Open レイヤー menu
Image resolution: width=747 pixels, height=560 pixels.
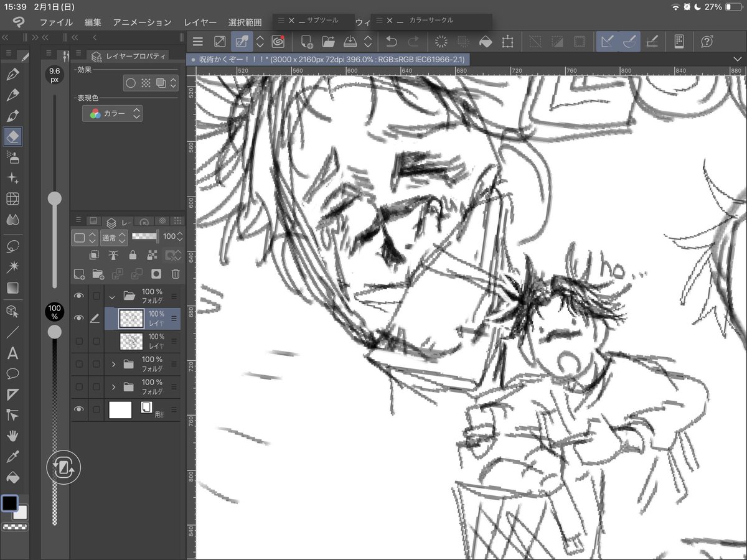coord(200,22)
